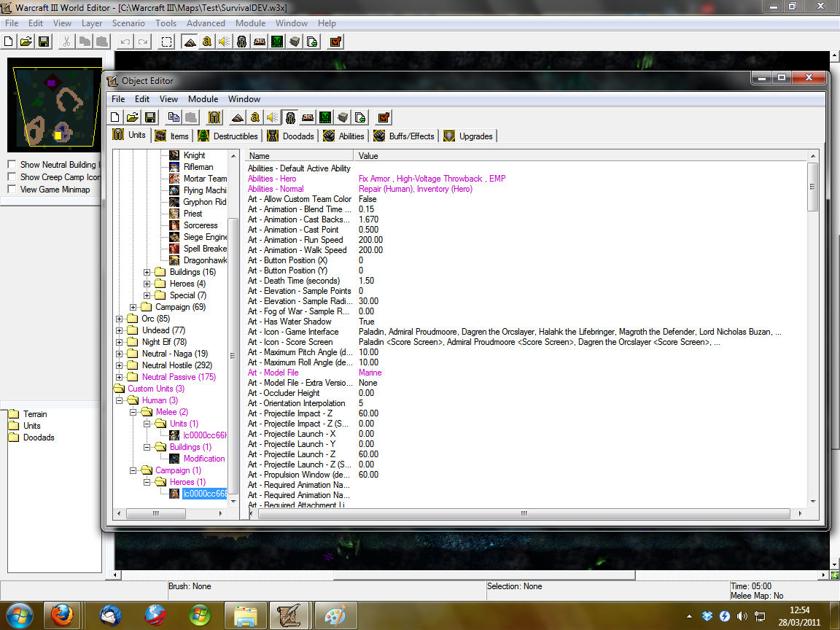The image size is (840, 630).
Task: Open Scenario menu in World Editor
Action: coord(128,23)
